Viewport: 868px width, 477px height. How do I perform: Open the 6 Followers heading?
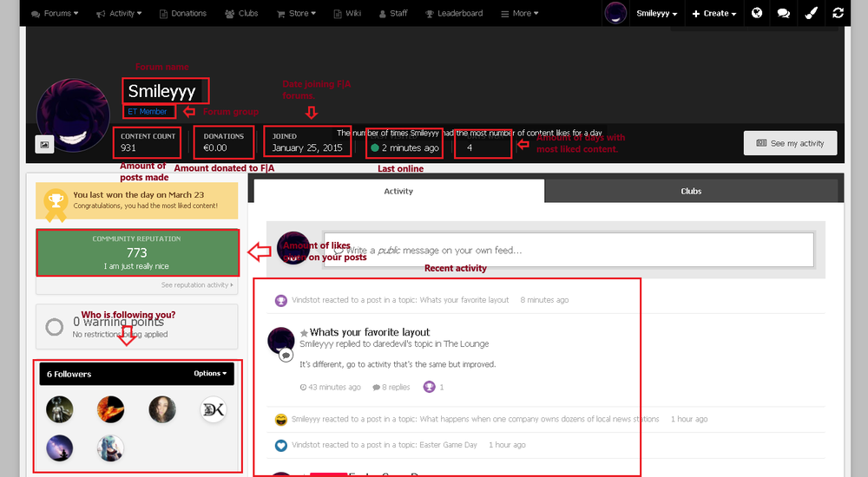point(69,374)
